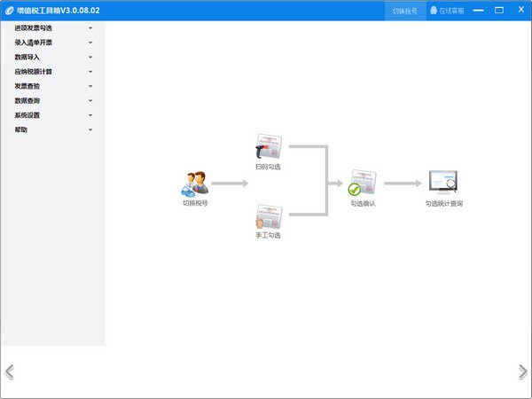
Task: Open the 数据查询 menu item
Action: click(x=27, y=101)
